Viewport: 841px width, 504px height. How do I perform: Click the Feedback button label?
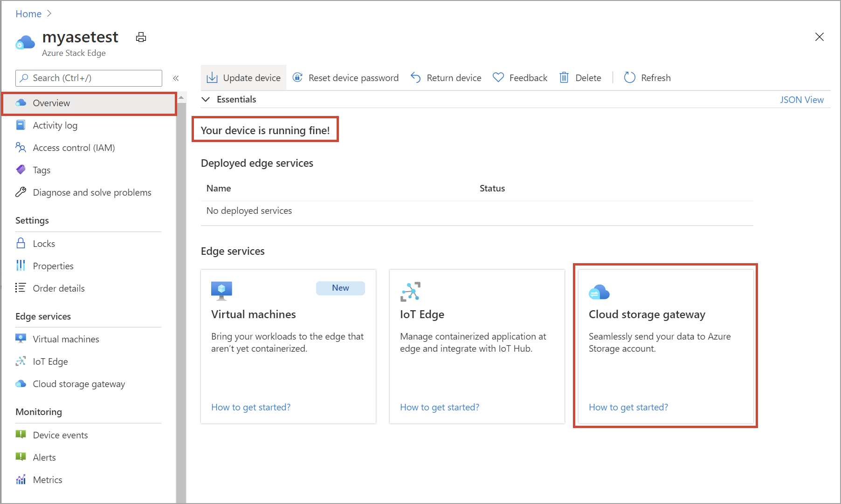click(528, 78)
